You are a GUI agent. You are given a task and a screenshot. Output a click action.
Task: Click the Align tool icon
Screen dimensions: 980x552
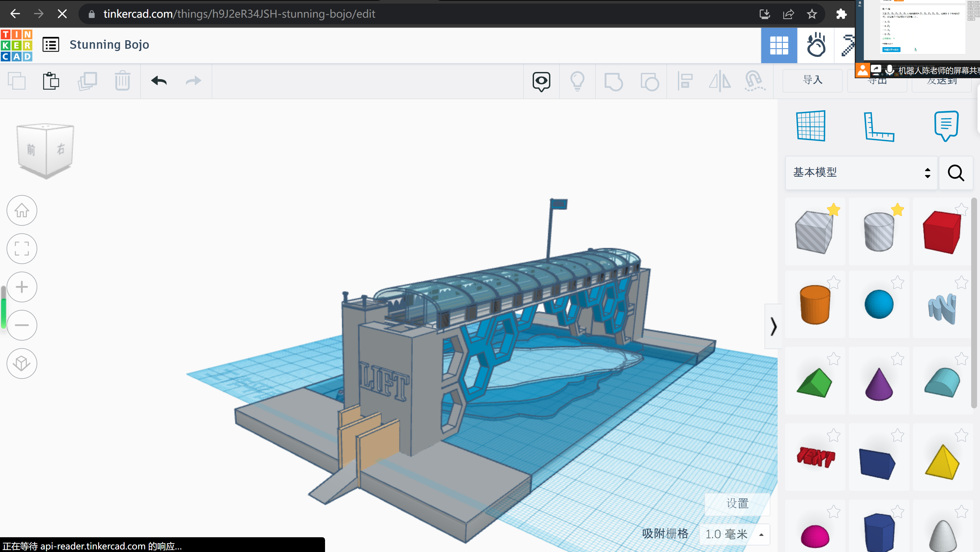pos(685,81)
